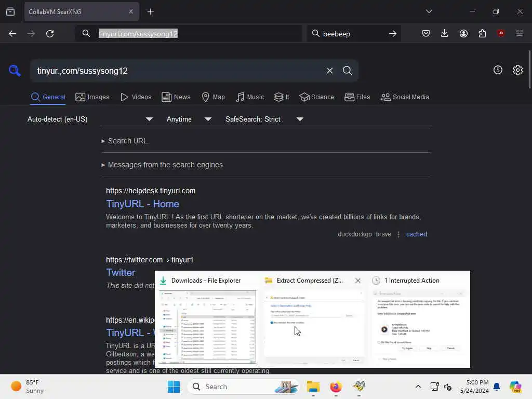Viewport: 532px width, 399px height.
Task: Open the SearXNG About info icon
Action: 498,70
